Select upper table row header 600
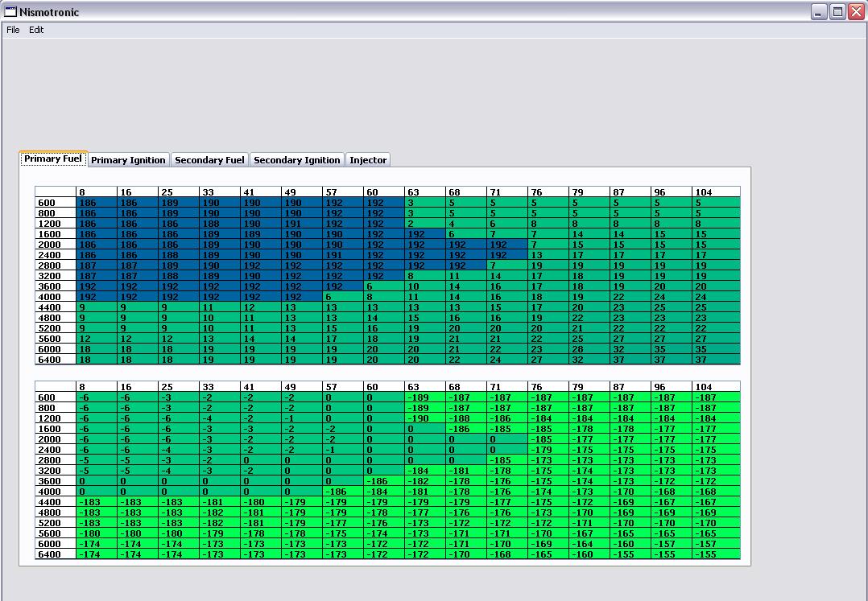The image size is (868, 601). [56, 203]
